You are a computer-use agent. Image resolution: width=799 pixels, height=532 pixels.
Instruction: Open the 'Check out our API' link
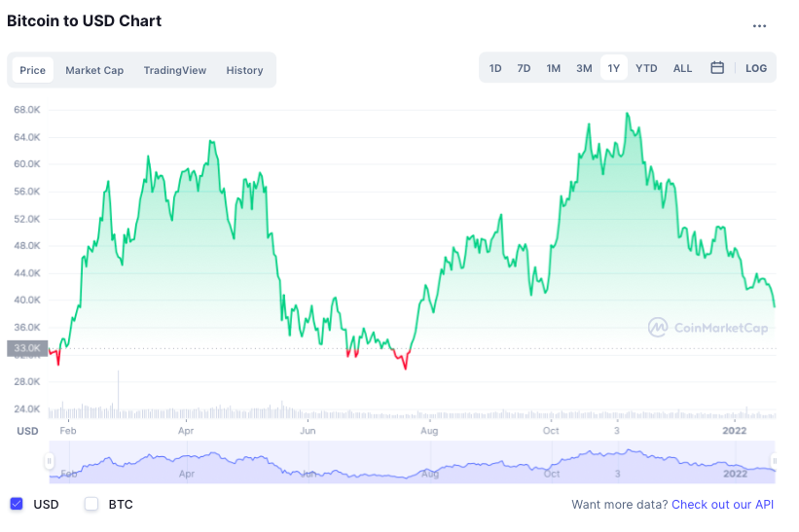pos(724,504)
